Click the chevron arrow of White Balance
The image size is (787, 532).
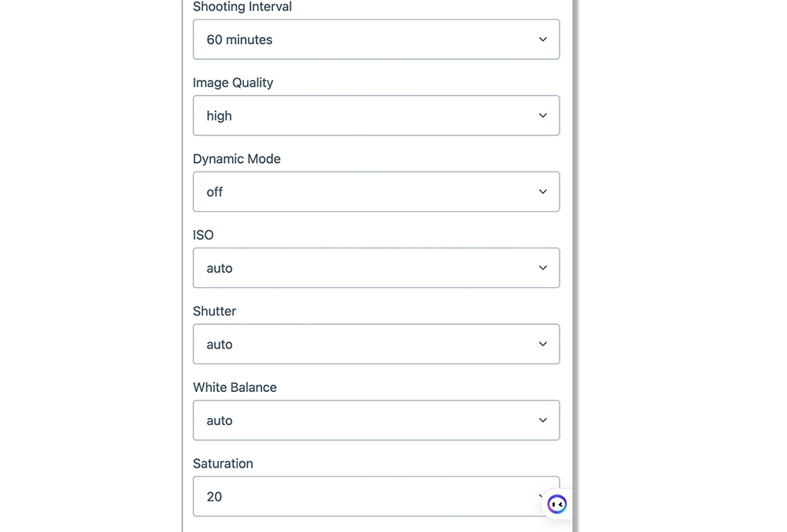point(543,420)
